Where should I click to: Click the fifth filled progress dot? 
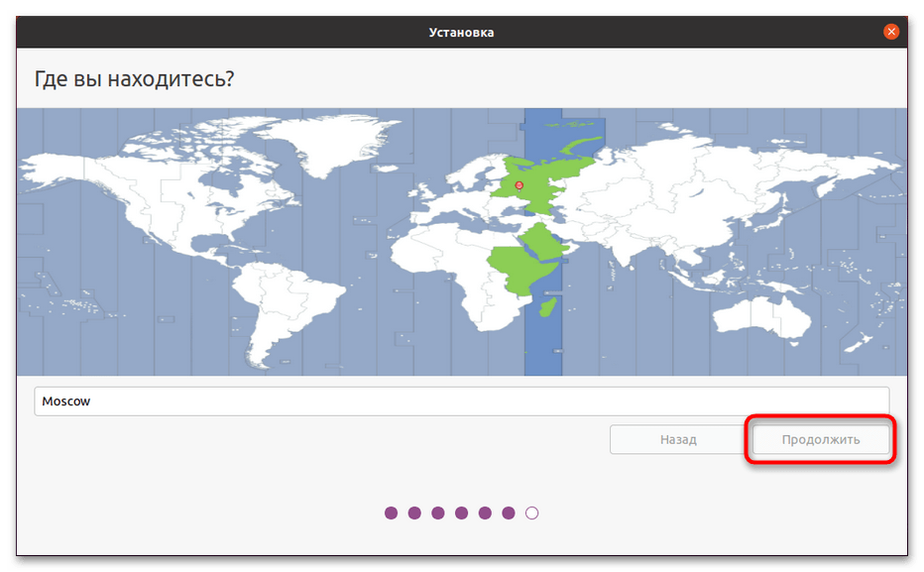pyautogui.click(x=485, y=513)
